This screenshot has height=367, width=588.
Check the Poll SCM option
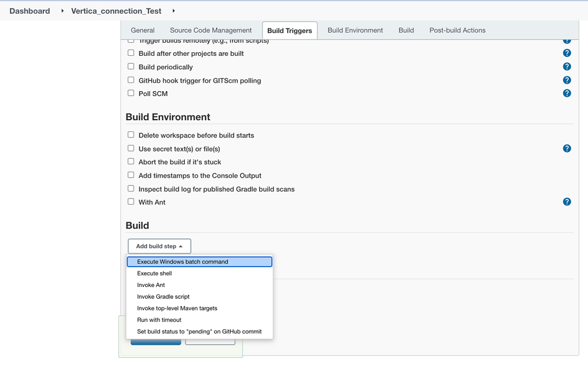coord(131,93)
